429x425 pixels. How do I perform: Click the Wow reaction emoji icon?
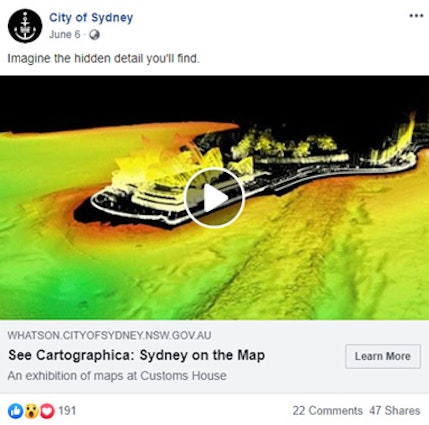[31, 411]
